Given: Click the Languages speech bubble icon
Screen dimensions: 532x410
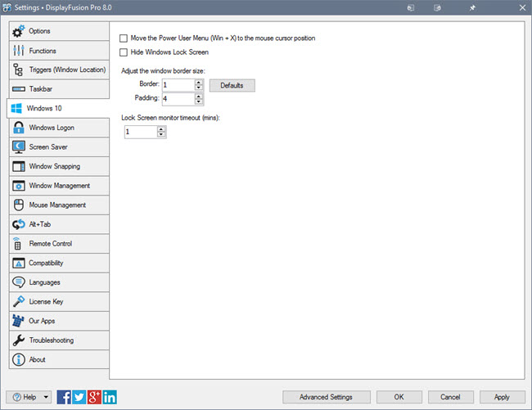Looking at the screenshot, I should pos(19,282).
